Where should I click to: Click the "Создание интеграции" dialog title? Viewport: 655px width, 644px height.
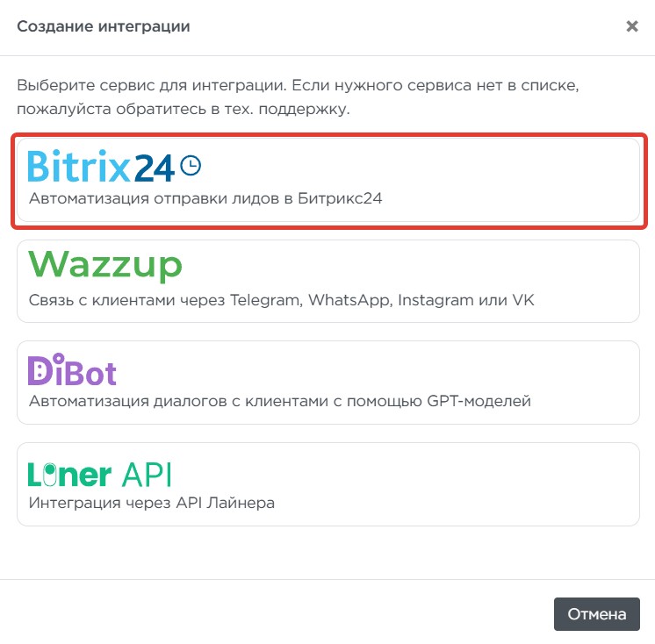point(104,26)
